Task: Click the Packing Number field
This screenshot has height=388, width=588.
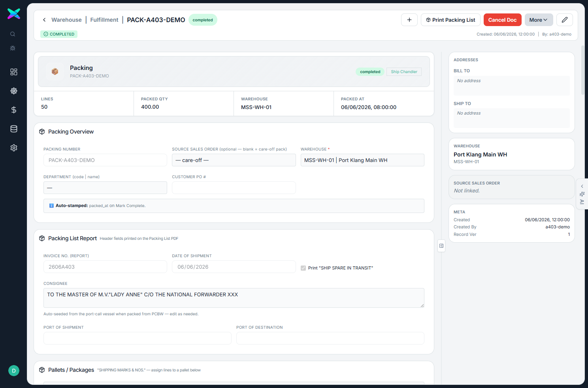Action: (105, 160)
